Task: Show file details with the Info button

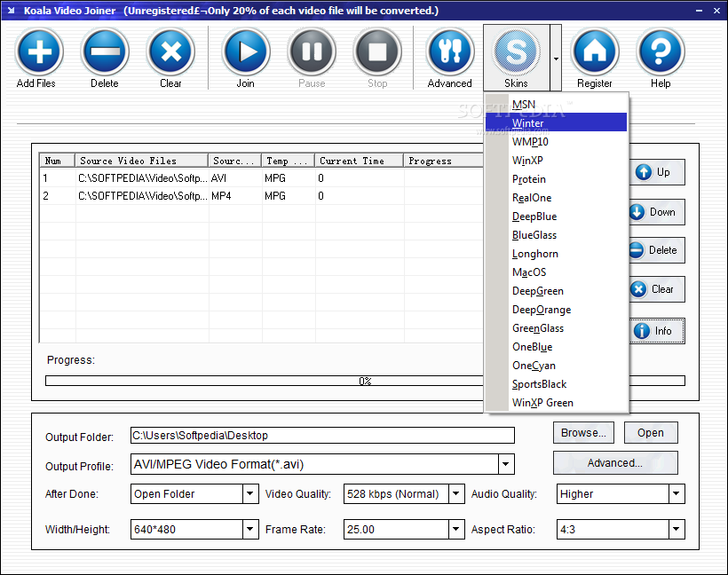Action: 656,331
